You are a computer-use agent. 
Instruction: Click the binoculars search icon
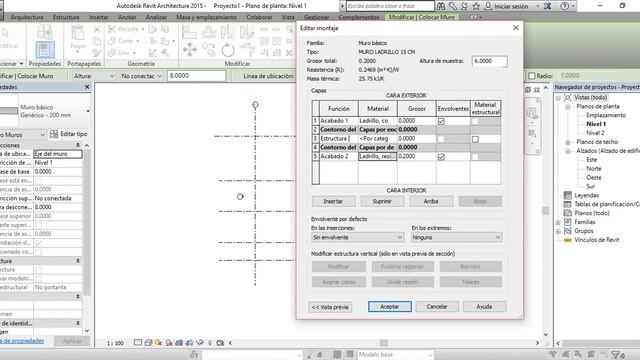pyautogui.click(x=441, y=6)
